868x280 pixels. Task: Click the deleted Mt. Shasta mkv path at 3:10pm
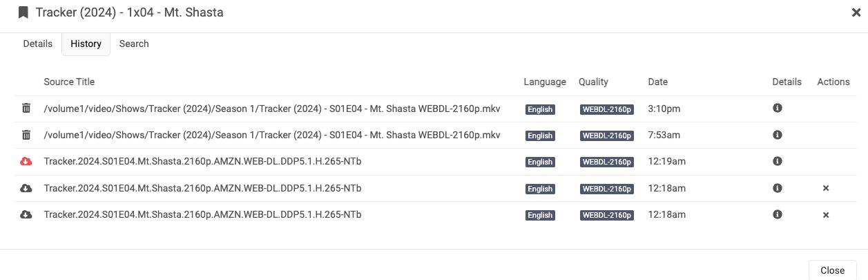point(271,109)
